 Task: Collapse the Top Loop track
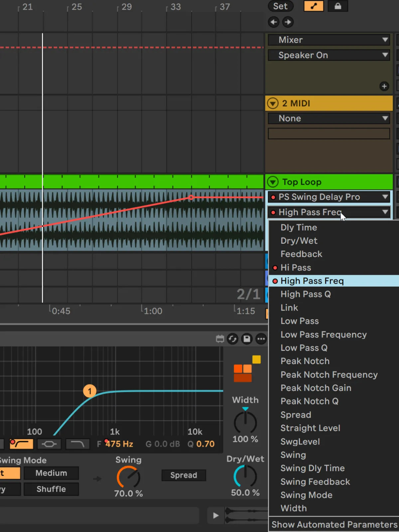tap(273, 182)
